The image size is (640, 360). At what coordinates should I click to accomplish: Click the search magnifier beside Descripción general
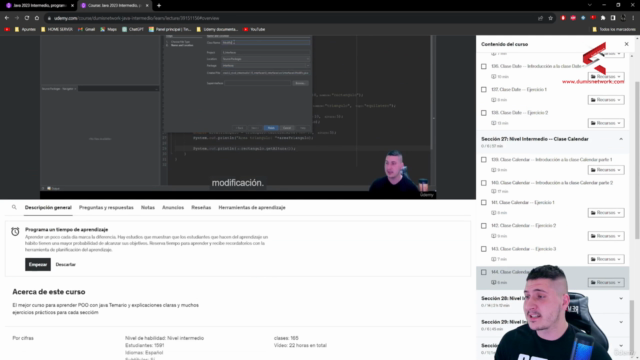point(14,207)
